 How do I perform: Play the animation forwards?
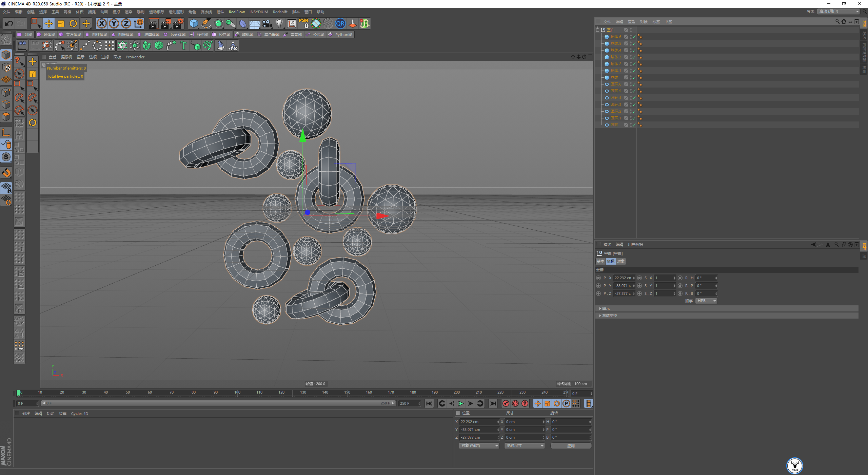click(x=460, y=403)
